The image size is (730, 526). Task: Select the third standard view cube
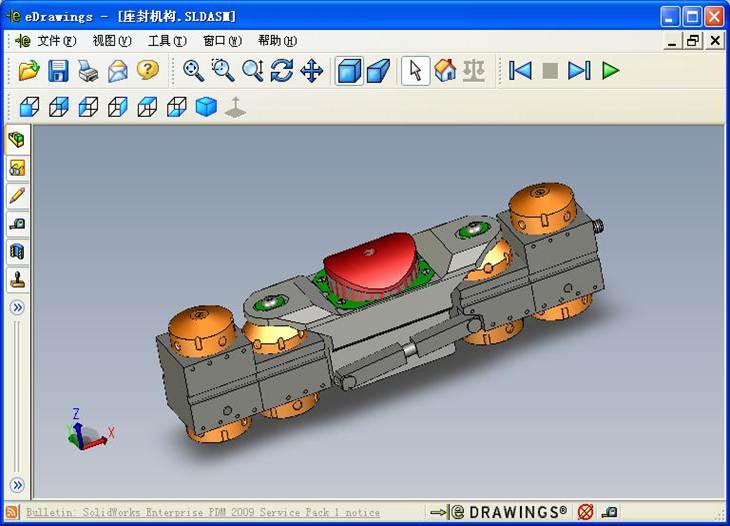coord(88,107)
